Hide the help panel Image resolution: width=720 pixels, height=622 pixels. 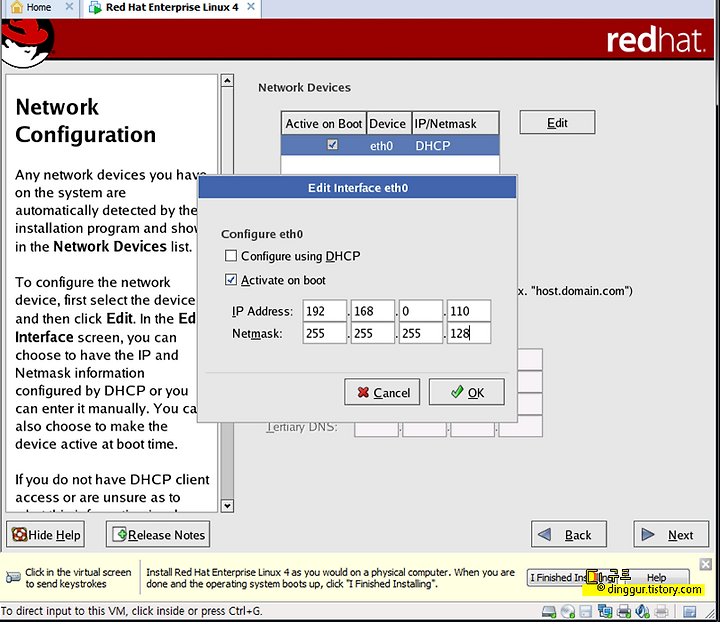[x=45, y=534]
